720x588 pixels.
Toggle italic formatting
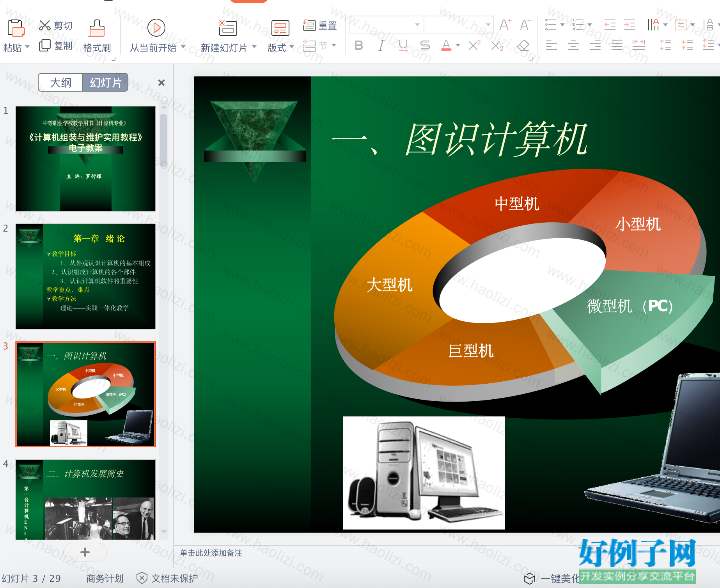coord(381,46)
